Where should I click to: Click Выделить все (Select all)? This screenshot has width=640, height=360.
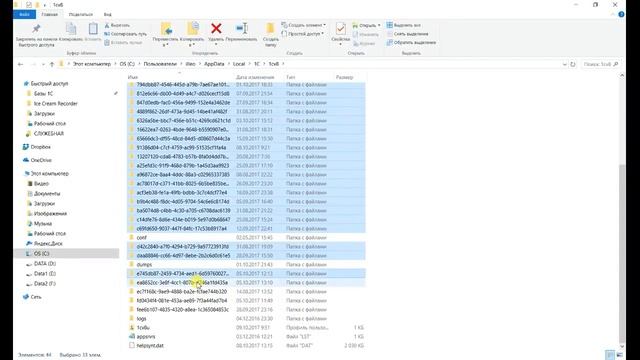click(x=403, y=25)
